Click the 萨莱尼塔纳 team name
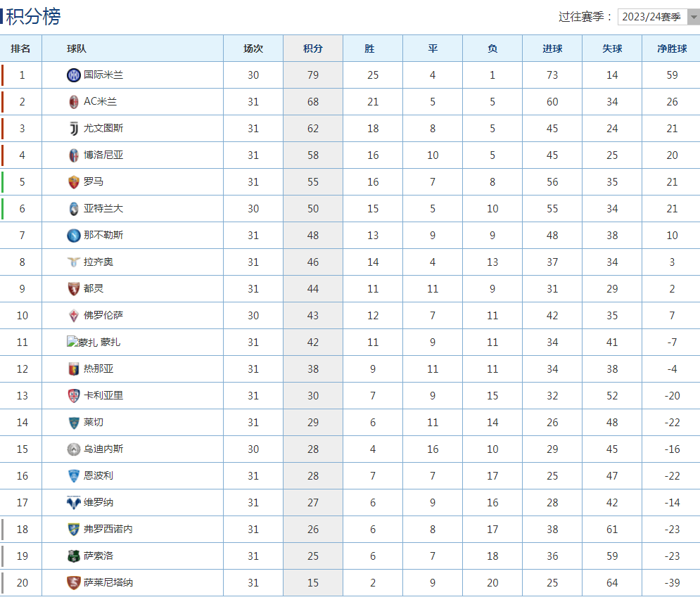Image resolution: width=700 pixels, height=602 pixels. tap(108, 583)
